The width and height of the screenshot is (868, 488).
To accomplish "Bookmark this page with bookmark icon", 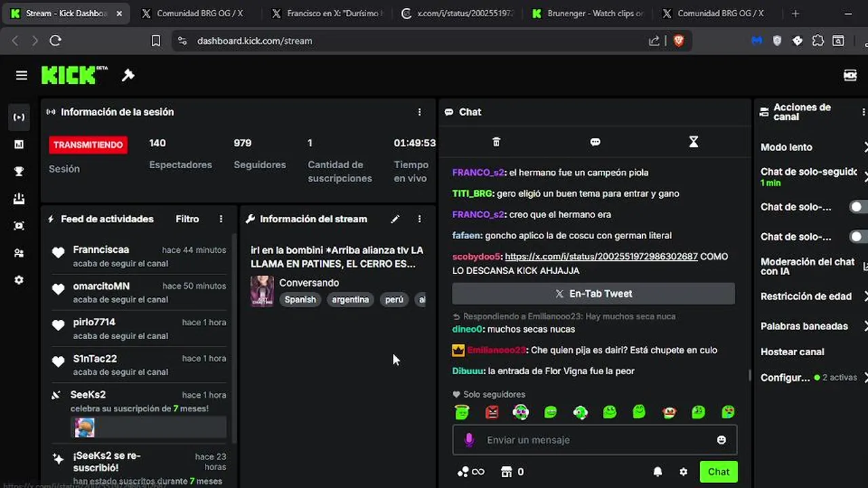I will (155, 41).
